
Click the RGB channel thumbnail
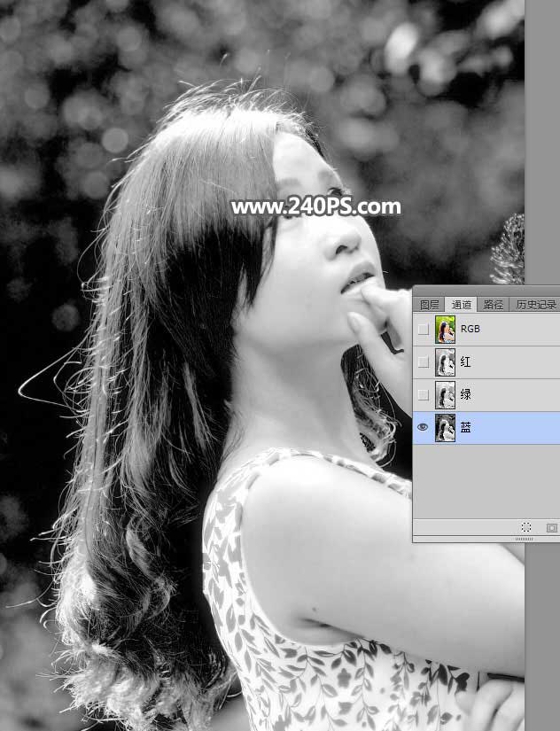point(445,329)
